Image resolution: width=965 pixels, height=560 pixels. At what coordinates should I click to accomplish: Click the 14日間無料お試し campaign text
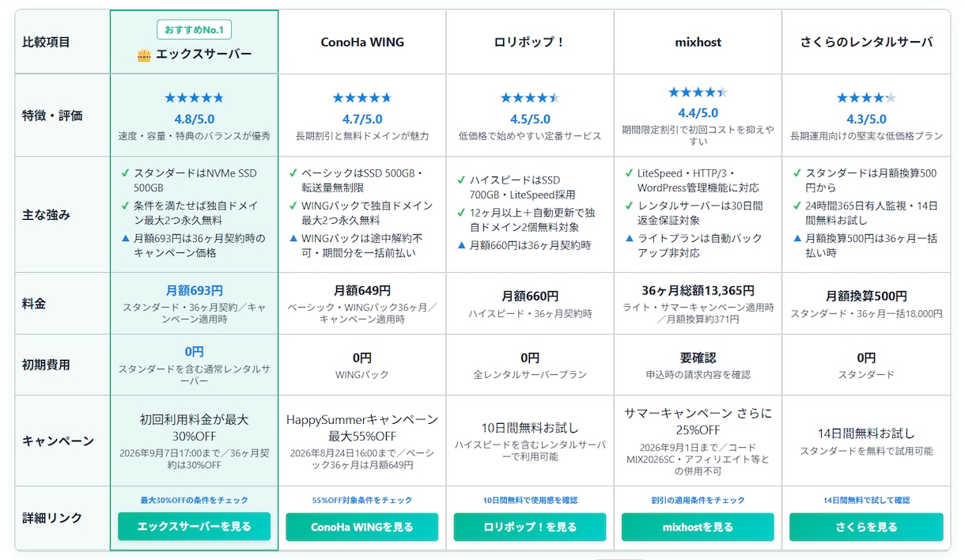[866, 433]
